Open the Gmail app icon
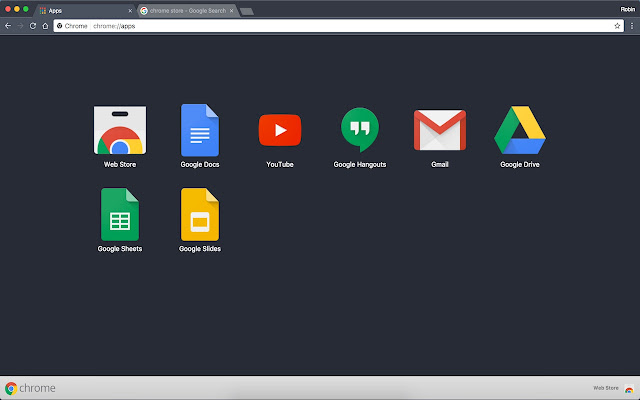Screen dimensions: 640x400 (x=440, y=130)
